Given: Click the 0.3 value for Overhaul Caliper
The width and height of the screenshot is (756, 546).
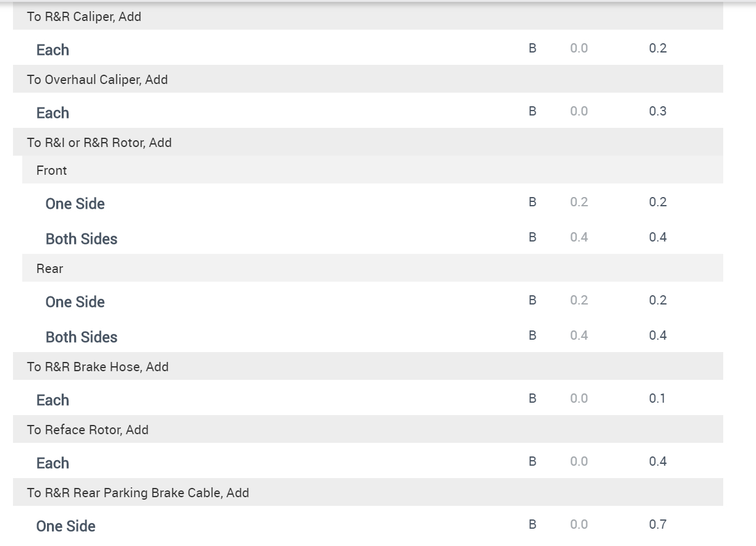Looking at the screenshot, I should 658,111.
